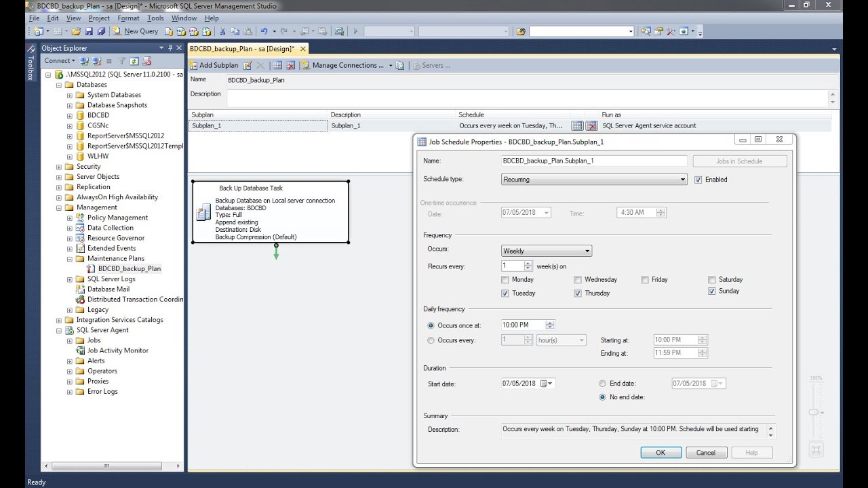Click the zoom slider handle in designer

coord(815,412)
